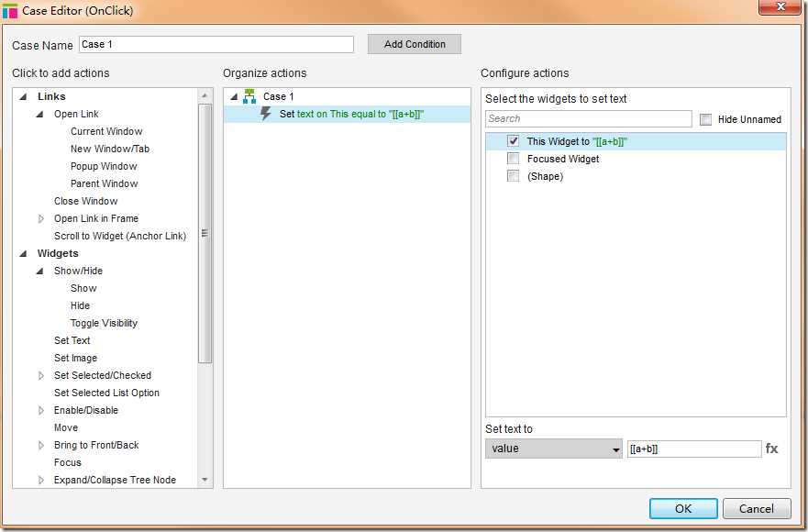
Task: Confirm with the OK button
Action: [683, 509]
